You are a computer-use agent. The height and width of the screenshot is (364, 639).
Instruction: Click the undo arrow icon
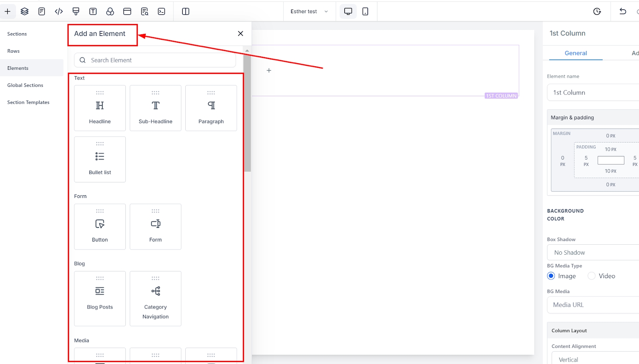[x=623, y=12]
